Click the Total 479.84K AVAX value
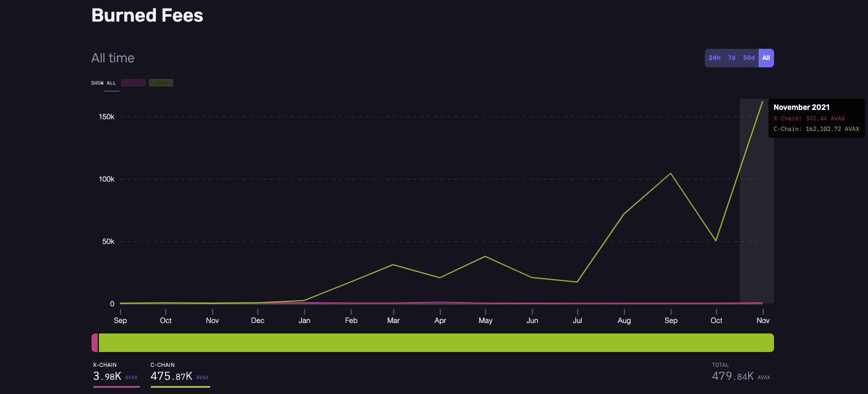This screenshot has width=868, height=394. [741, 376]
